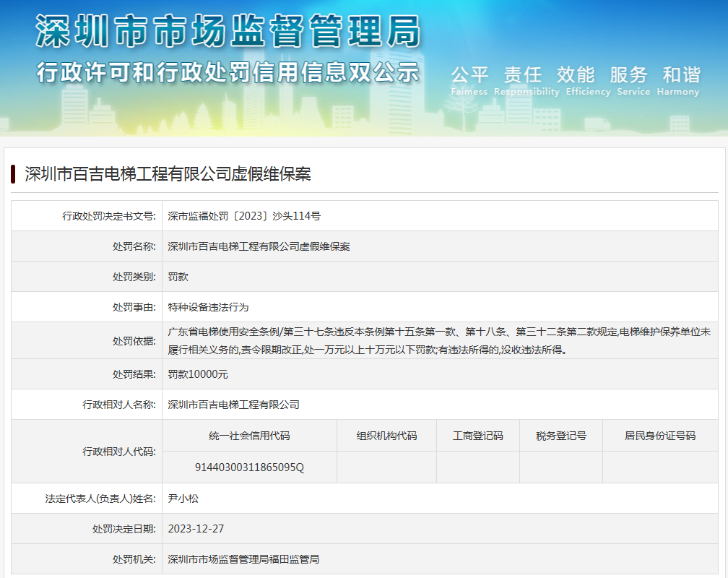Click the decision number 深市监福处罚〔2023〕沙头114号
Screen dimensions: 728x578
coord(244,216)
